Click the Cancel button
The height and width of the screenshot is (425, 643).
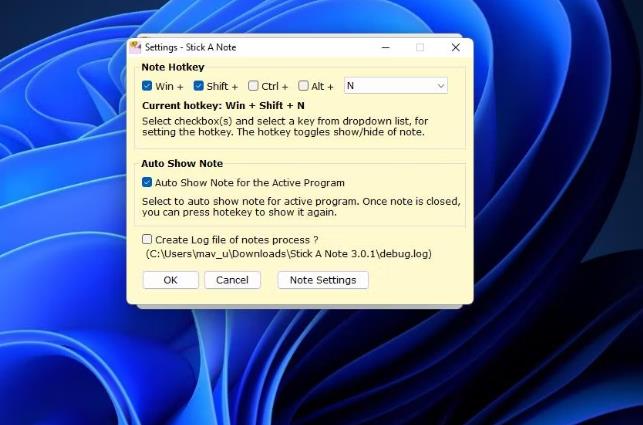click(x=232, y=280)
